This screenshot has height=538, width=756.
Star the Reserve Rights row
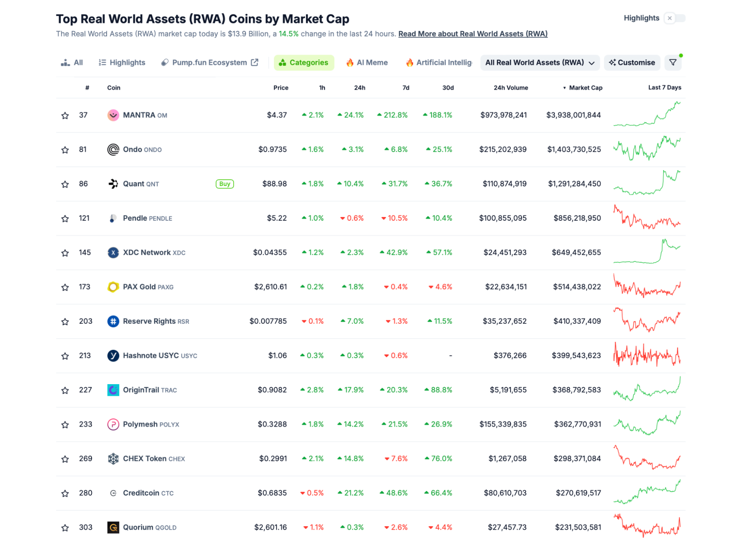point(65,322)
